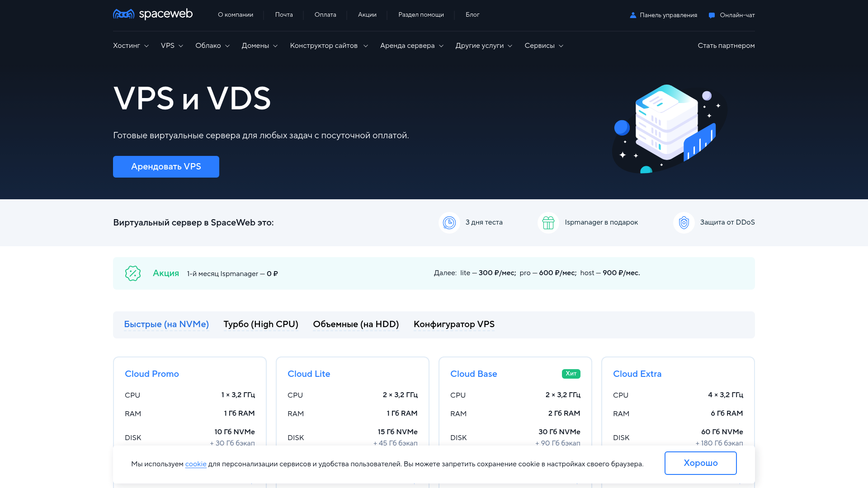Click the online chat bubble icon
868x488 pixels.
click(x=712, y=15)
